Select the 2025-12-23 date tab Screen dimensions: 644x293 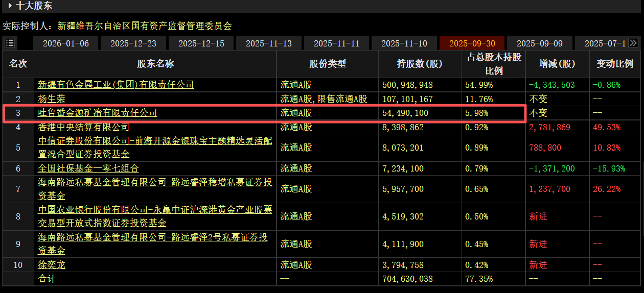point(133,43)
